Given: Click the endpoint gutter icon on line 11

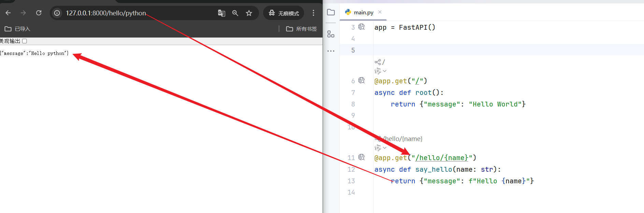Looking at the screenshot, I should (361, 157).
